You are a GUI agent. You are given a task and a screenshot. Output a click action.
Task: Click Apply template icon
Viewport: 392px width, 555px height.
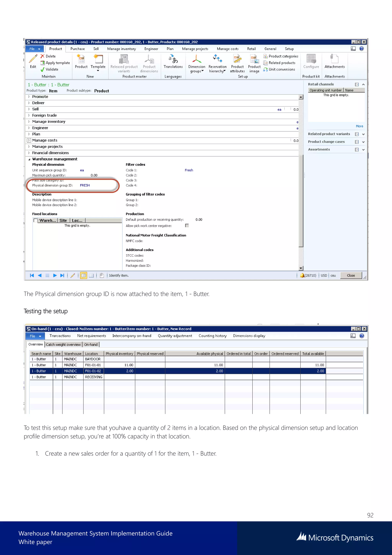tap(42, 63)
